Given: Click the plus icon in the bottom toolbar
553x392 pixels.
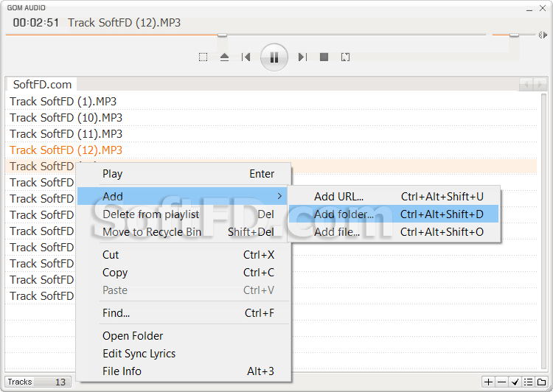Looking at the screenshot, I should click(488, 382).
